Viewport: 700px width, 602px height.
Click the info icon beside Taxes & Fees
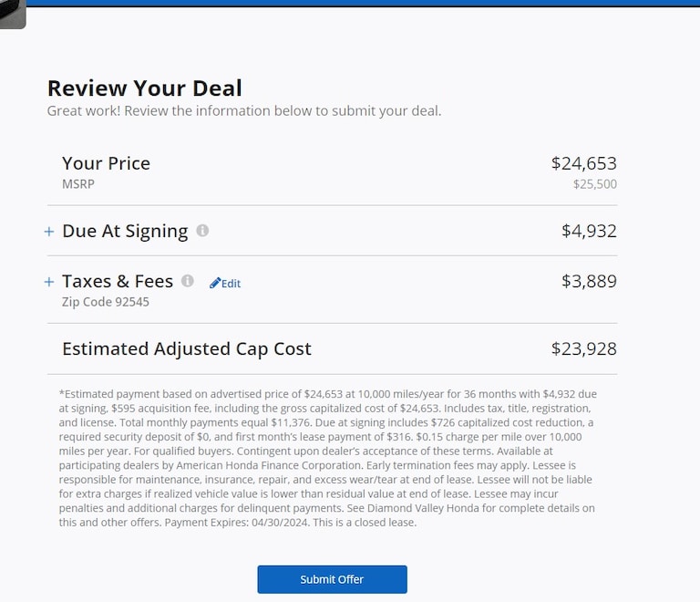(188, 281)
